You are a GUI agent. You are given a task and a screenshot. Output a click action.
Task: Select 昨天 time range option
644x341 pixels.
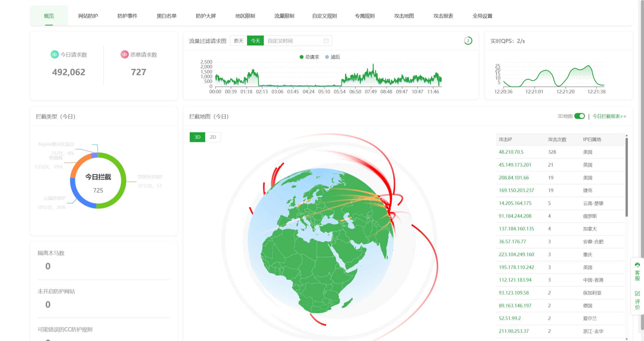click(x=238, y=41)
